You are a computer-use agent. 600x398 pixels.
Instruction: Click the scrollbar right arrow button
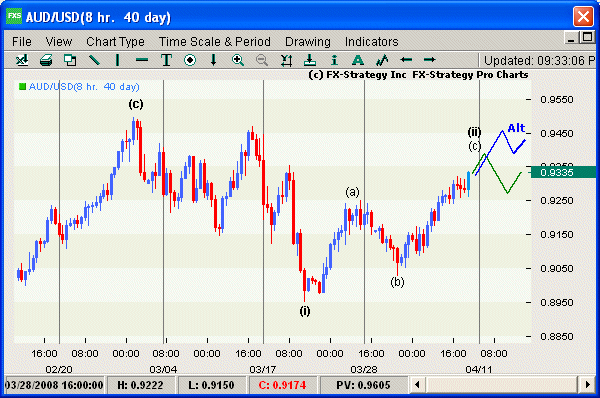587,385
